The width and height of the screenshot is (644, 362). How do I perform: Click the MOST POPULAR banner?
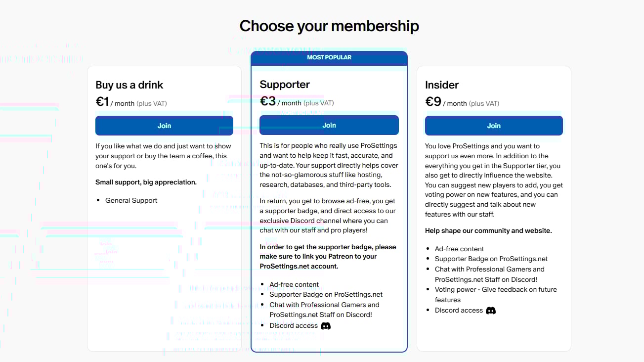click(x=329, y=57)
